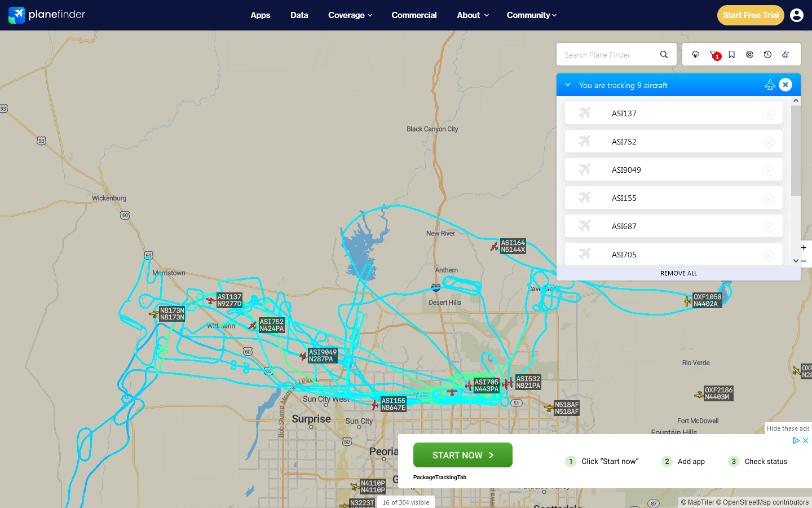Click the add aircraft plane-plus icon
The image size is (812, 508).
pos(785,55)
